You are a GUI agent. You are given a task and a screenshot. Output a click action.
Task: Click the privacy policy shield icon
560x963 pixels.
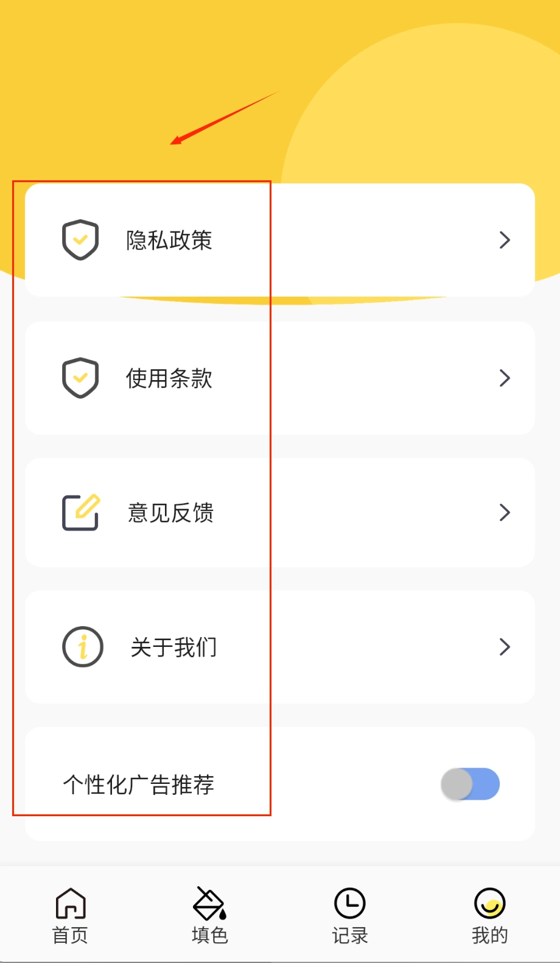(80, 240)
